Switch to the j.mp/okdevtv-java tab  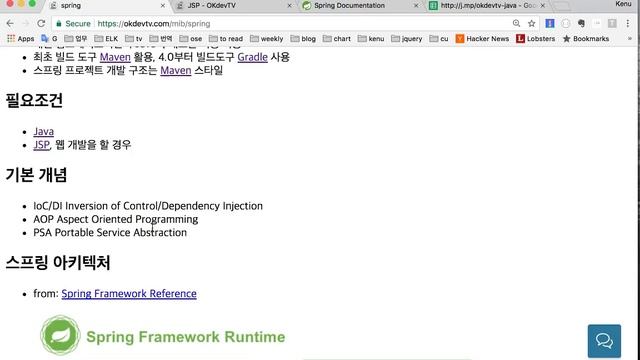tap(488, 6)
